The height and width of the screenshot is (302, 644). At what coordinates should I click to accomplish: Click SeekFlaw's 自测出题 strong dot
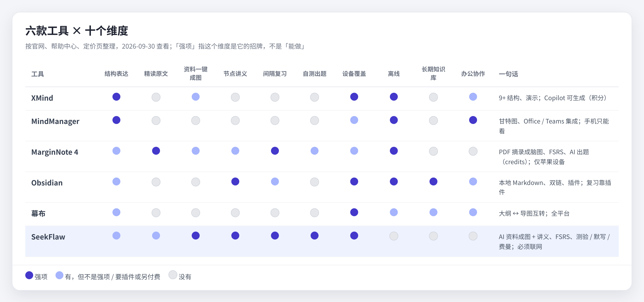(x=315, y=236)
